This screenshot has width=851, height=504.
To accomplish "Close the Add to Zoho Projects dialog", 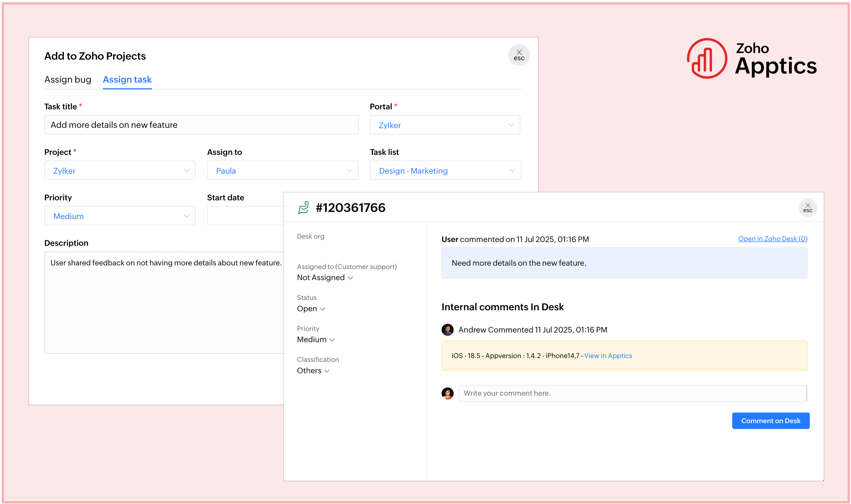I will pos(519,55).
